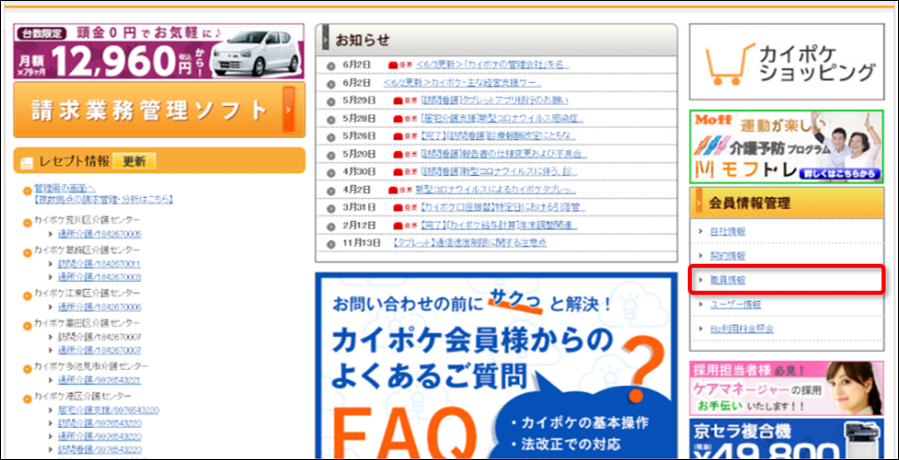Click the レセプト情報 section heading
This screenshot has height=460, width=899.
74,161
